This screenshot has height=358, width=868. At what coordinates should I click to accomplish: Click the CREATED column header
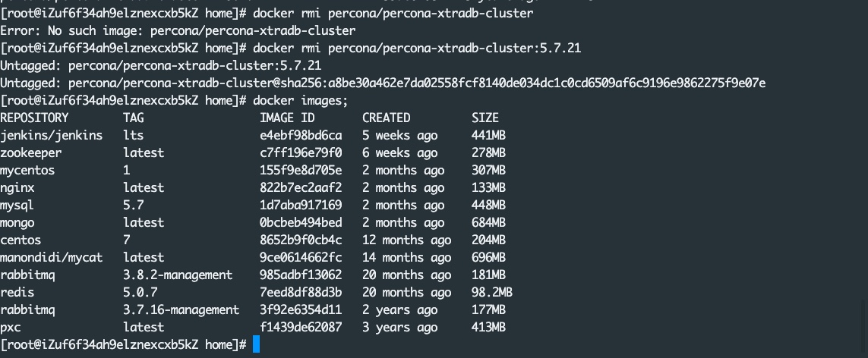386,118
